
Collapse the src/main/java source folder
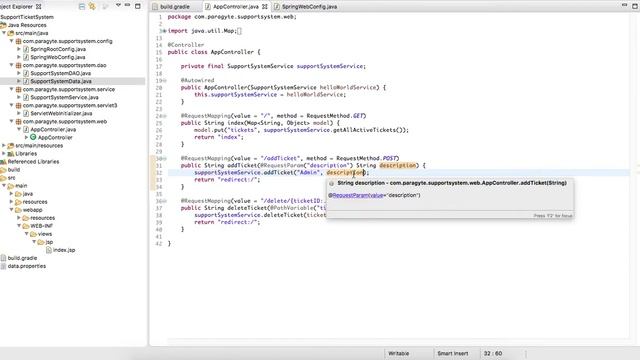4,33
